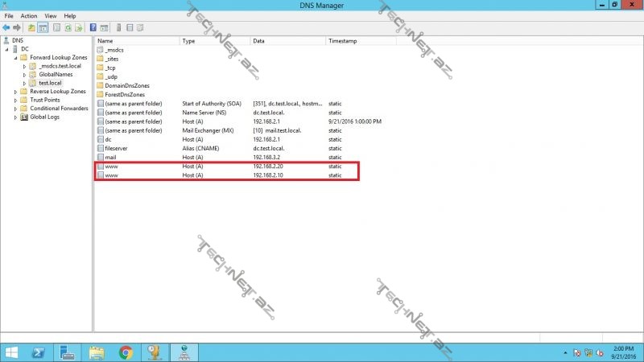Viewport: 644px width, 362px height.
Task: Open Google Chrome from the taskbar
Action: point(126,352)
